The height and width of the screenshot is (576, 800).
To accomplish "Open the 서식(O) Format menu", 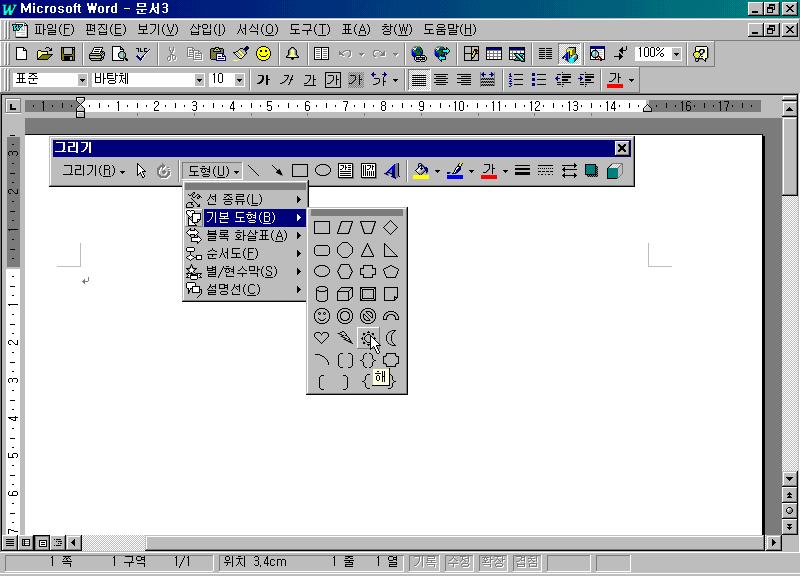I will (257, 30).
